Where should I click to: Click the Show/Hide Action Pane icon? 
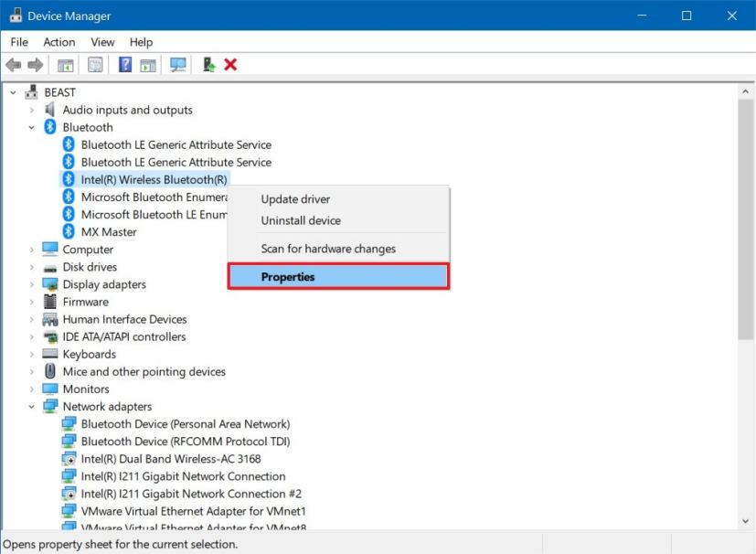click(x=148, y=65)
